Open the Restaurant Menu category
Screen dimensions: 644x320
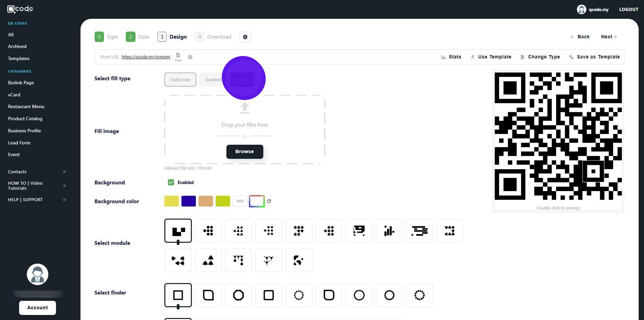(x=26, y=106)
